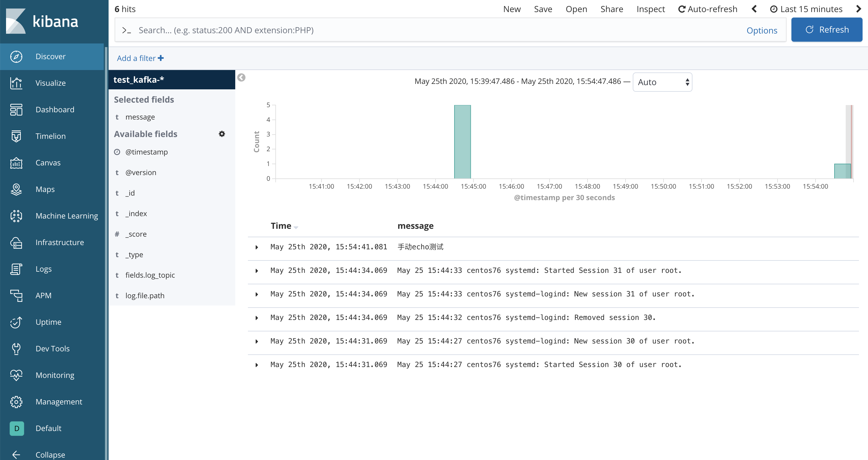868x460 pixels.
Task: Click Open in the top menu
Action: coord(576,9)
